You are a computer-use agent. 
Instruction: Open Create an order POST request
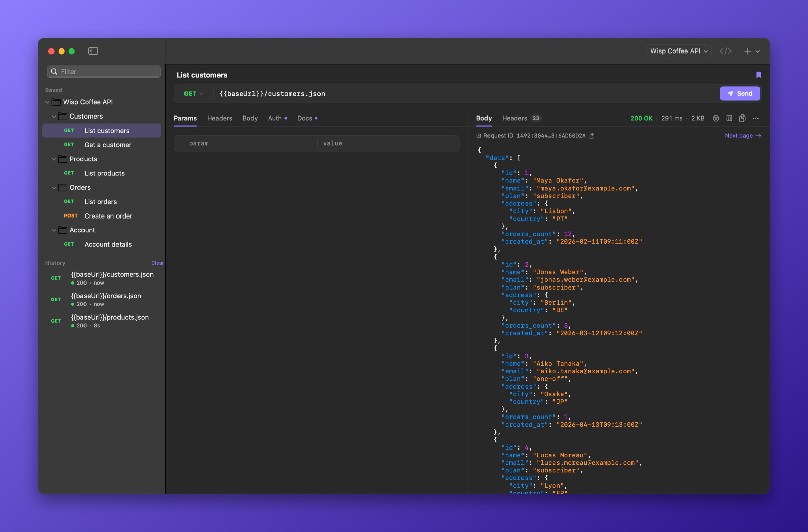102,216
